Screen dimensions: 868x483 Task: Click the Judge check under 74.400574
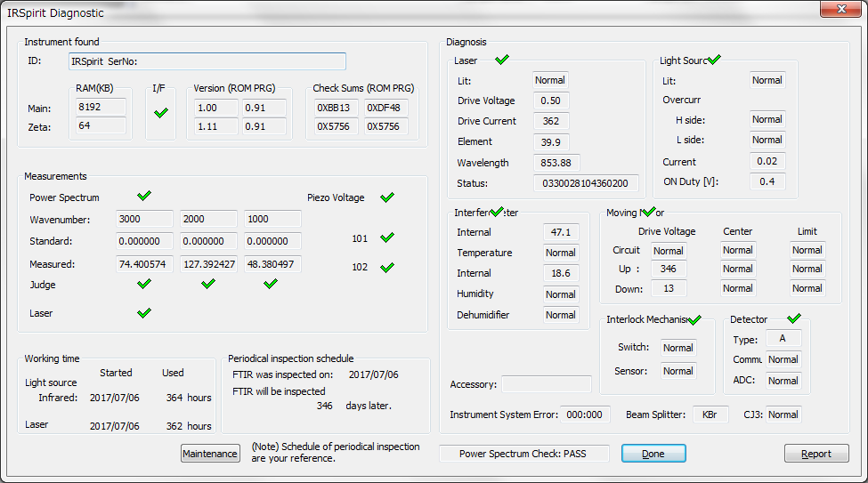(x=144, y=284)
